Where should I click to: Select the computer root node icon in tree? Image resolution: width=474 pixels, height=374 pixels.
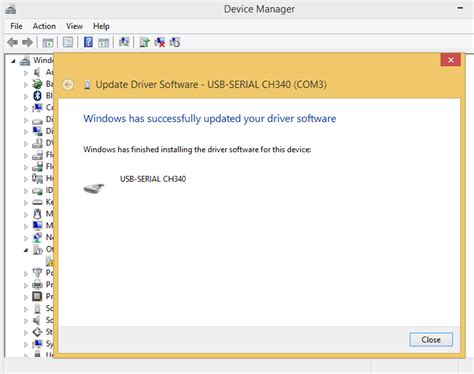point(25,61)
